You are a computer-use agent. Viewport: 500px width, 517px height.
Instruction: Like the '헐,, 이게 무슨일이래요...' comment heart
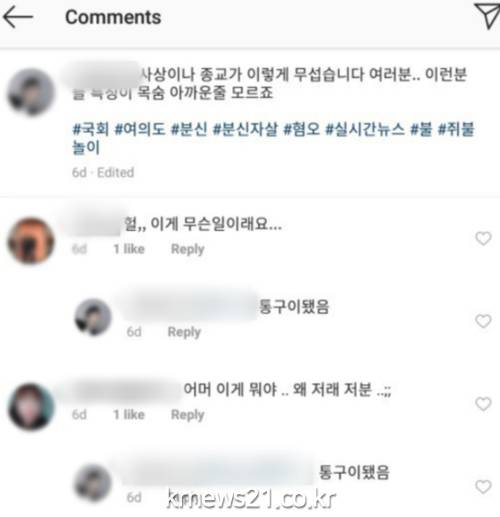click(x=483, y=238)
